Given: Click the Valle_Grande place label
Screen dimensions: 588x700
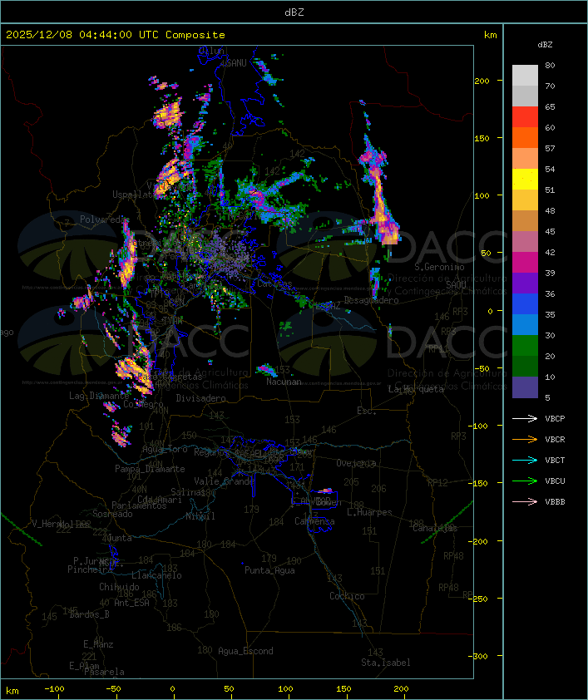Looking at the screenshot, I should pos(224,481).
